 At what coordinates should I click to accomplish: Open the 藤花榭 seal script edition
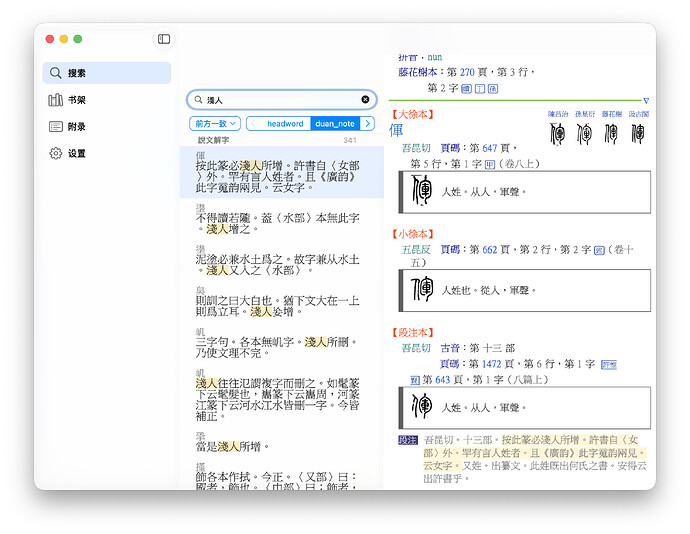pyautogui.click(x=612, y=114)
